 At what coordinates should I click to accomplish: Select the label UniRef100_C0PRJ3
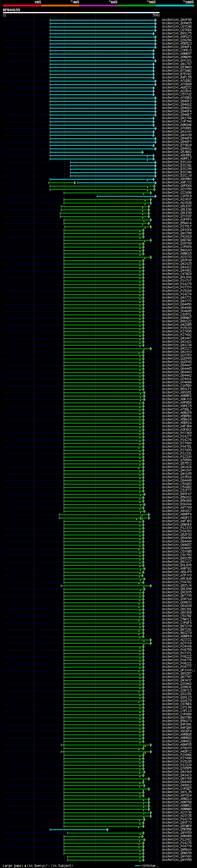pyautogui.click(x=177, y=50)
